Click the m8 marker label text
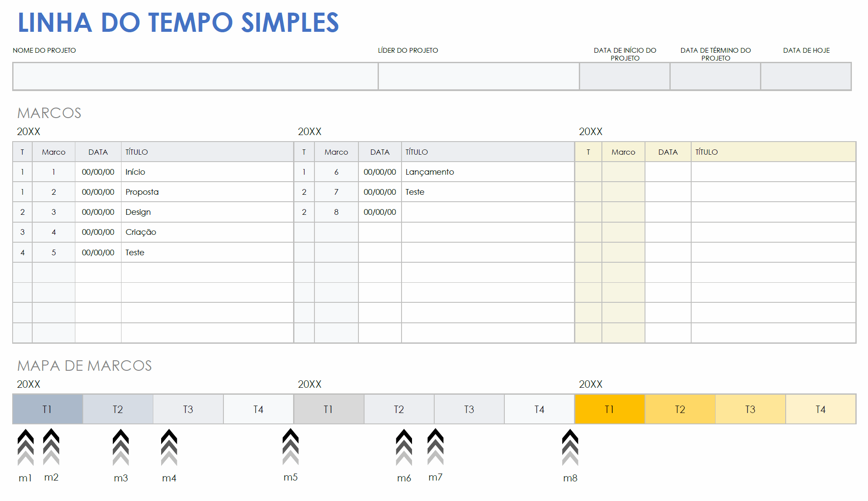Screen dimensions: 868x501 570,478
